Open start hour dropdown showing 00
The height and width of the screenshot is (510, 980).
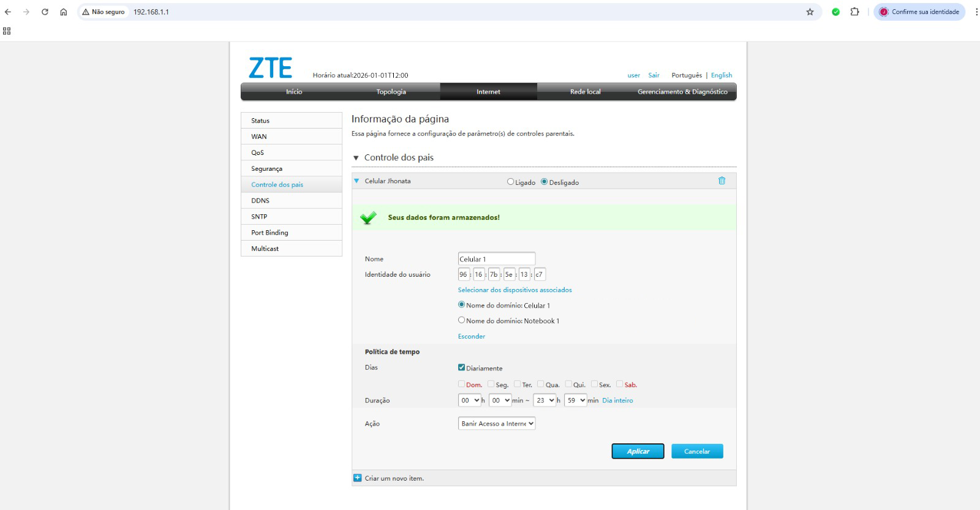pos(469,400)
